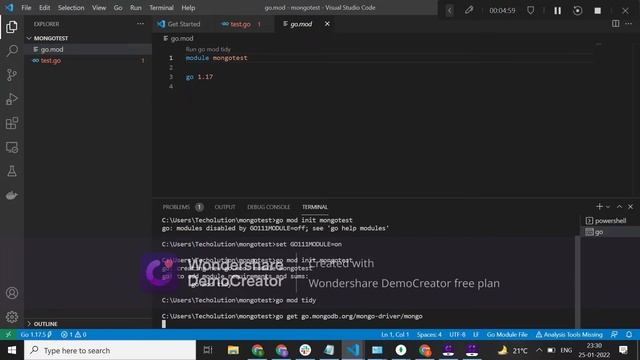640x360 pixels.
Task: Close the go.mod editor tab
Action: (327, 24)
